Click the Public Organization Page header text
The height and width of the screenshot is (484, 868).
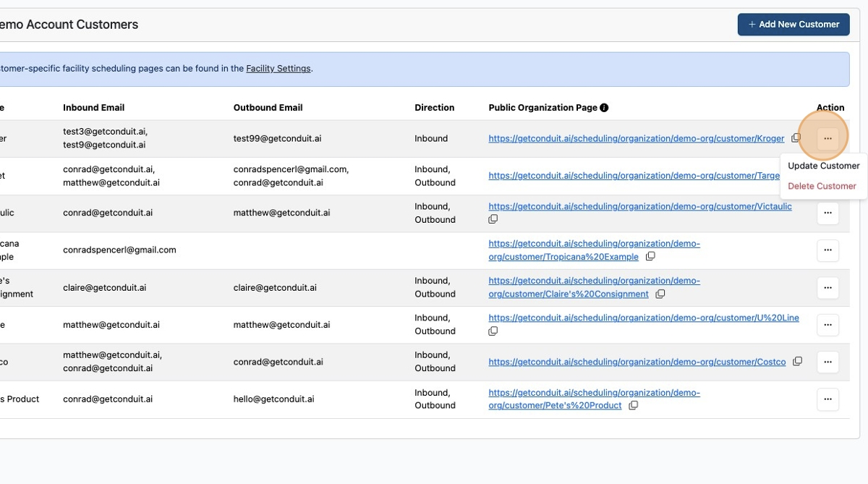pos(542,108)
